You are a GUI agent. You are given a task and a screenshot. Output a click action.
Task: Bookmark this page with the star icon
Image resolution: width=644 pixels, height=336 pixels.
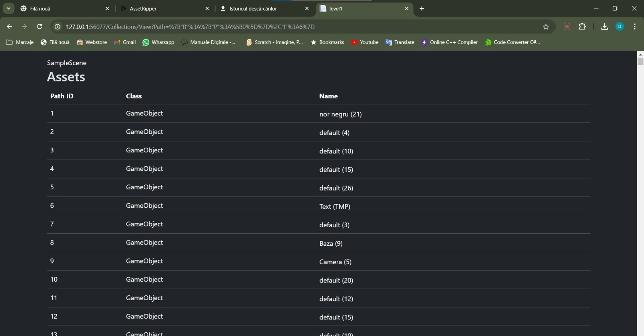tap(546, 27)
